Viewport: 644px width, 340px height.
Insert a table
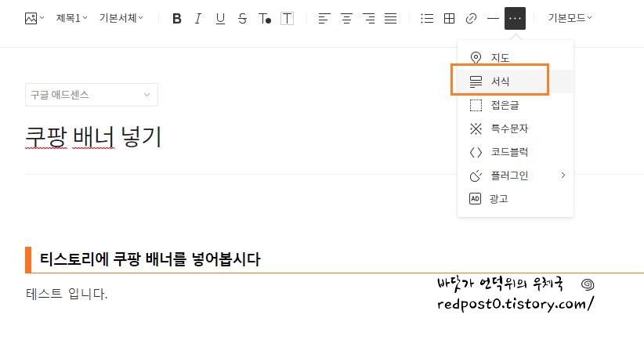click(x=450, y=19)
